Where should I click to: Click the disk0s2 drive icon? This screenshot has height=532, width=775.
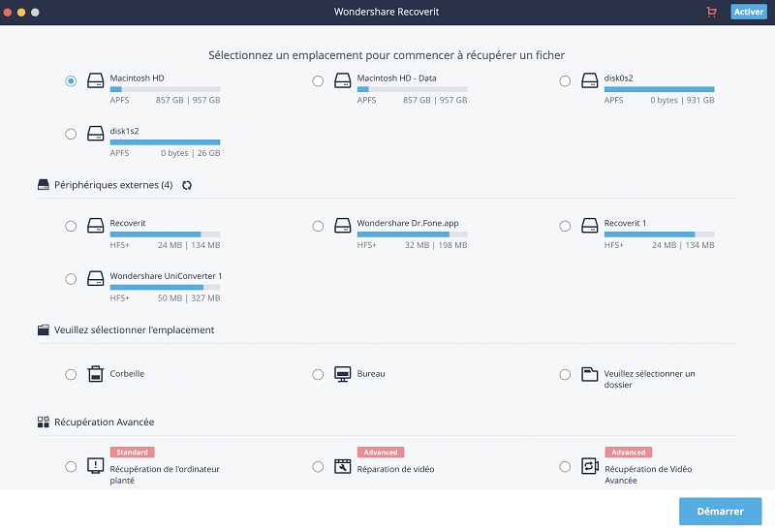point(590,80)
